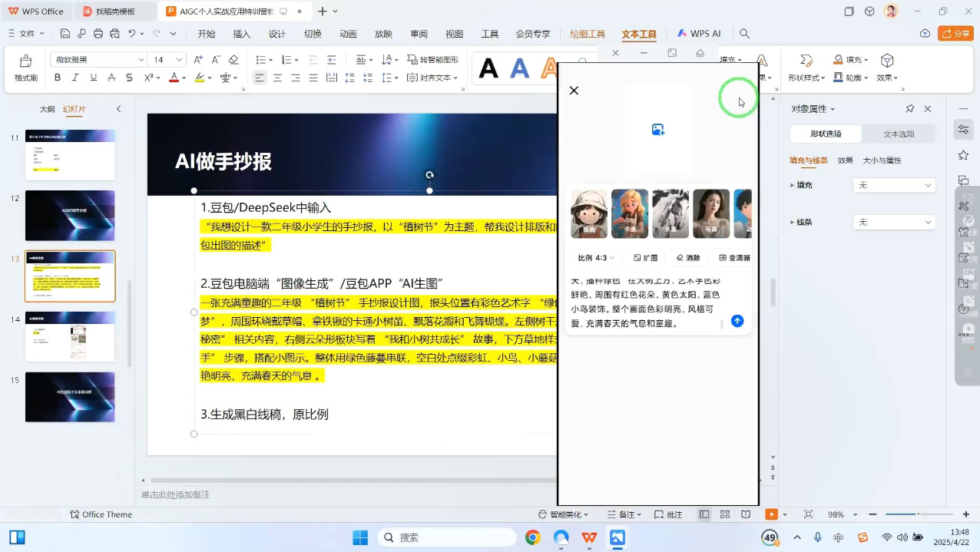Toggle strikethrough formatting
The height and width of the screenshot is (552, 980).
(111, 78)
